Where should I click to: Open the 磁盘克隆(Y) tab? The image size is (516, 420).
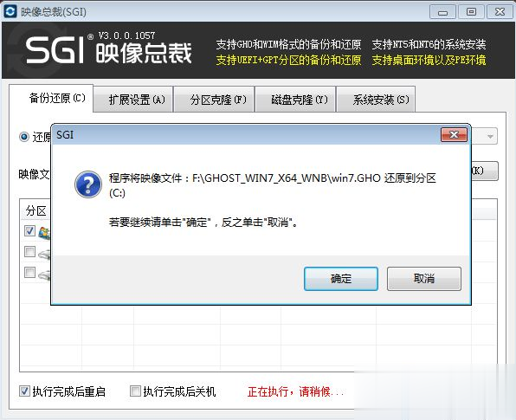[295, 100]
